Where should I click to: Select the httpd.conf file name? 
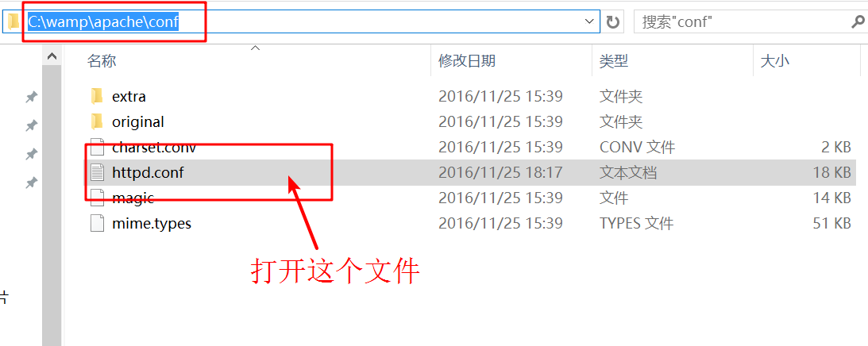(x=148, y=173)
